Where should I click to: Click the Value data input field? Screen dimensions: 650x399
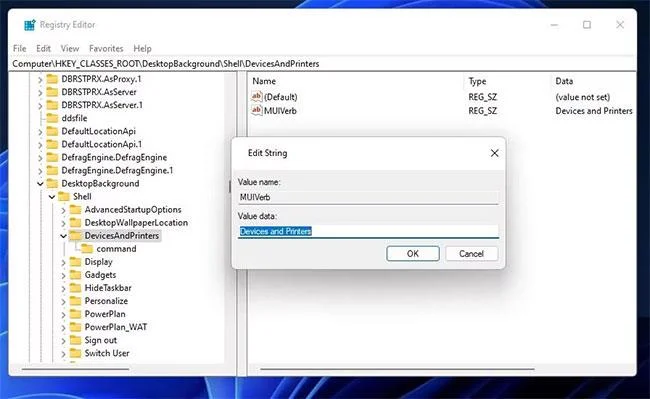click(369, 231)
